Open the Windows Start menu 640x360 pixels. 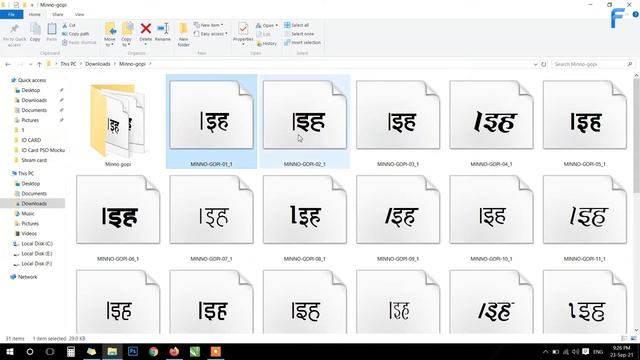click(x=9, y=351)
